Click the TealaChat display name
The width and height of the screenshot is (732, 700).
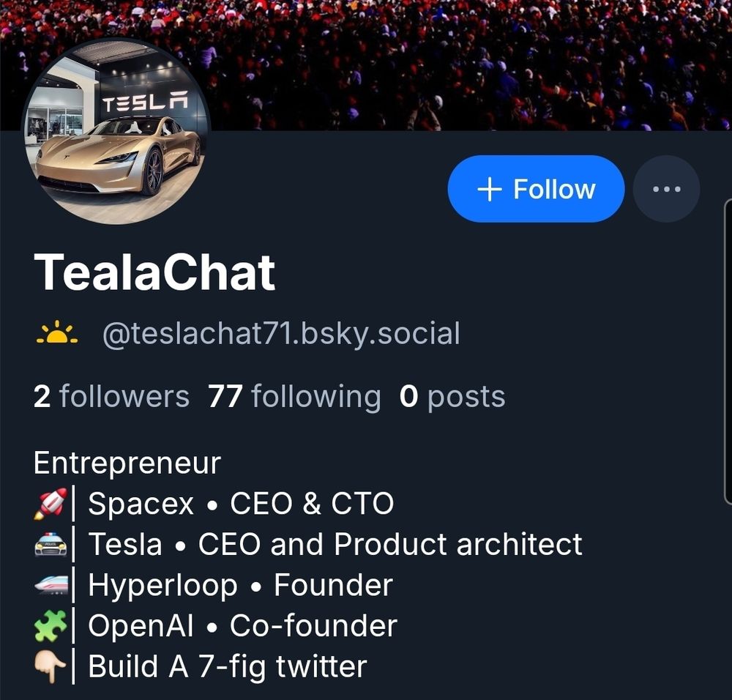(x=154, y=272)
